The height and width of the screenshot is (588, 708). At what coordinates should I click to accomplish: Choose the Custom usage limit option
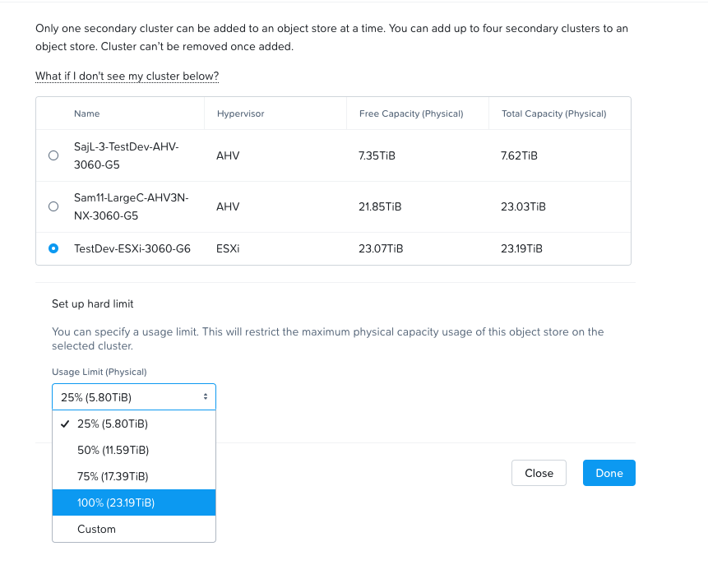pyautogui.click(x=96, y=529)
